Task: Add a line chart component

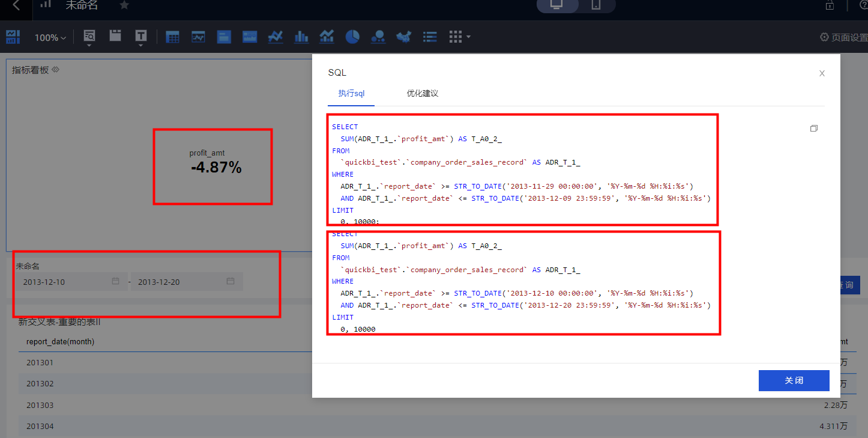Action: click(x=276, y=37)
